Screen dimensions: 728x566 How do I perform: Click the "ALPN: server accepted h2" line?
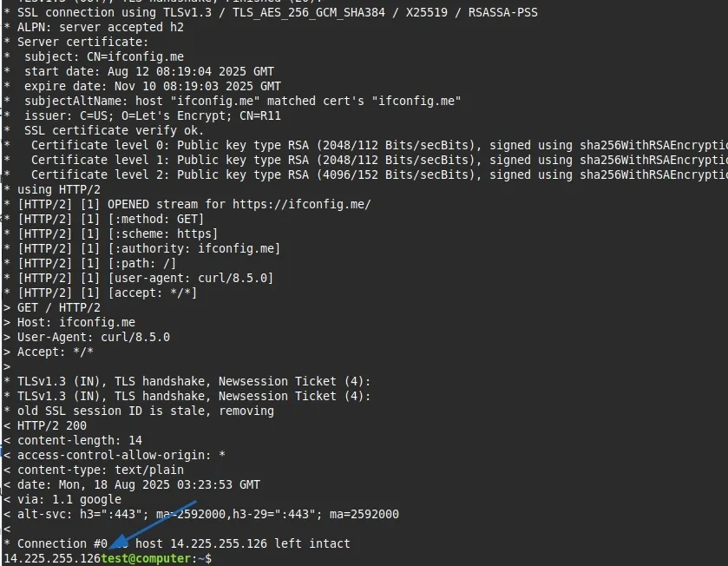[101, 27]
